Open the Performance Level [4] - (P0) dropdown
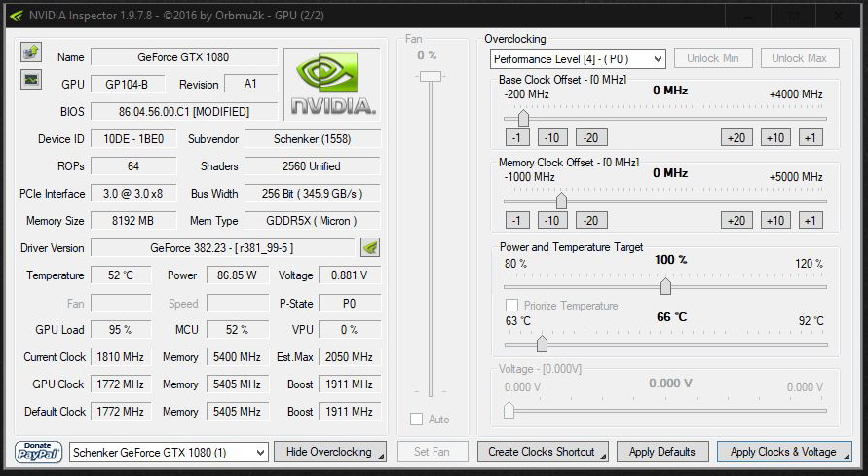This screenshot has height=476, width=868. click(578, 59)
